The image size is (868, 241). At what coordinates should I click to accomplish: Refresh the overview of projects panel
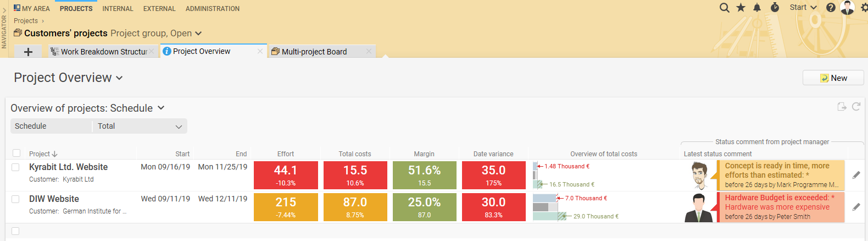point(856,107)
